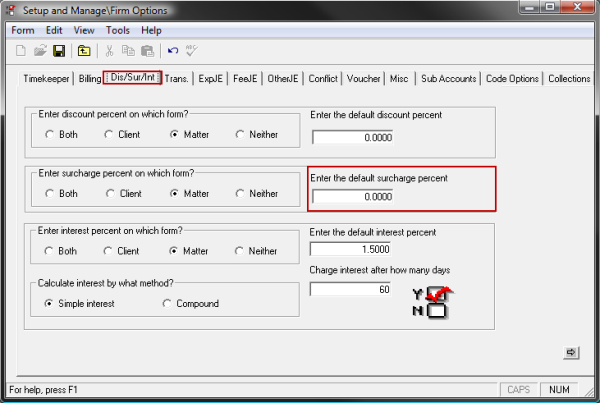The width and height of the screenshot is (600, 403).
Task: Click the Open folder toolbar icon
Action: (40, 51)
